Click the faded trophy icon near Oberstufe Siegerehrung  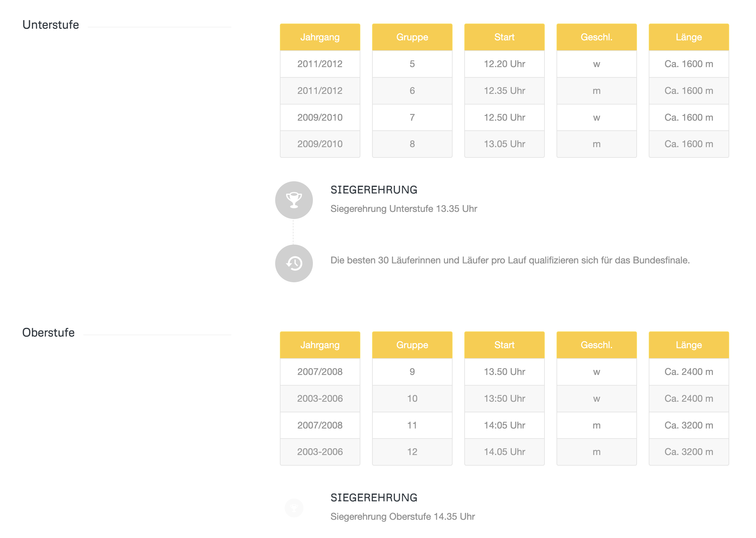(294, 508)
